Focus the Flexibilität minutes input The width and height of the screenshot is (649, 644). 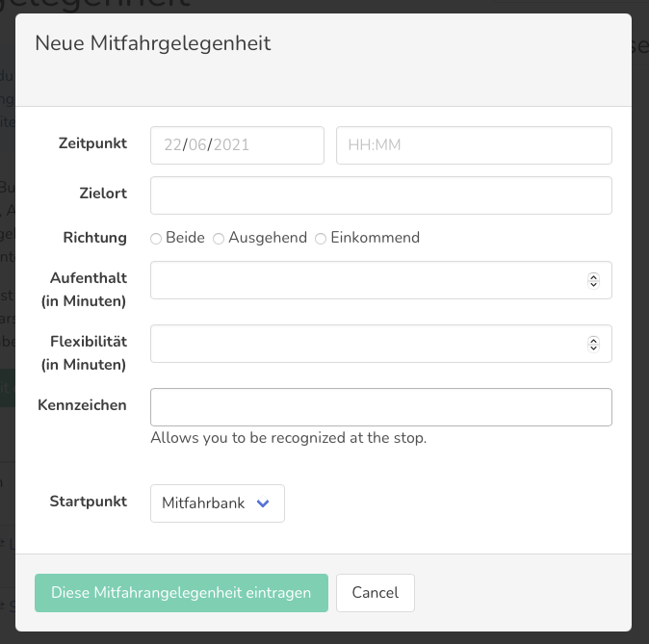point(366,344)
